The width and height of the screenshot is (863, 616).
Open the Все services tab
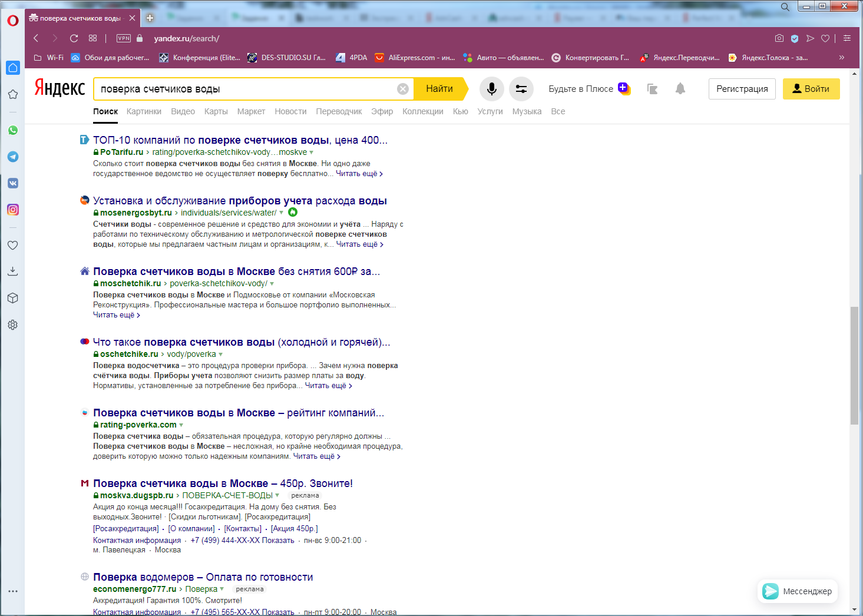point(558,111)
